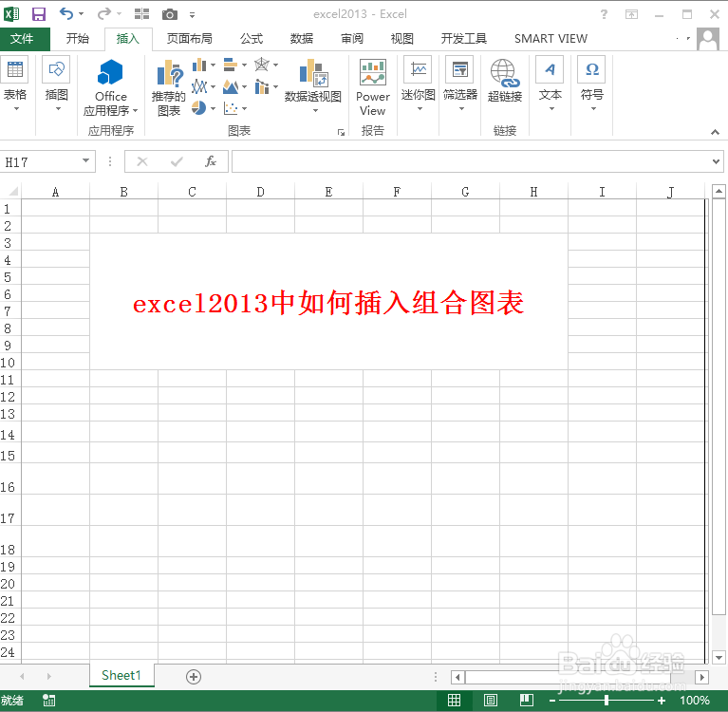Expand the column chart dropdown arrow
The width and height of the screenshot is (728, 712).
tap(214, 65)
